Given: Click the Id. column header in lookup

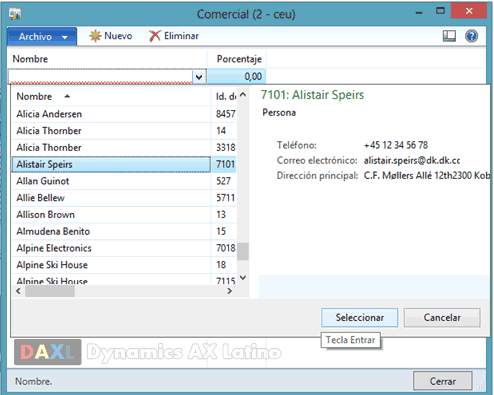Looking at the screenshot, I should (224, 97).
